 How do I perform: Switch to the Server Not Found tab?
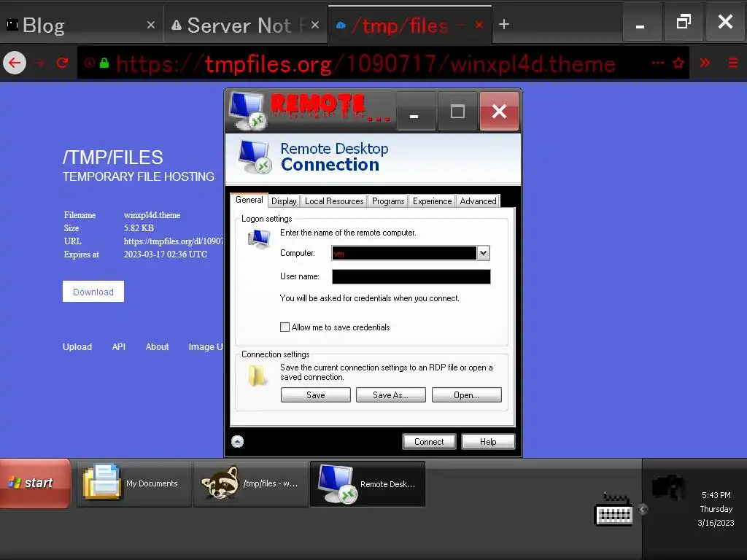point(245,25)
